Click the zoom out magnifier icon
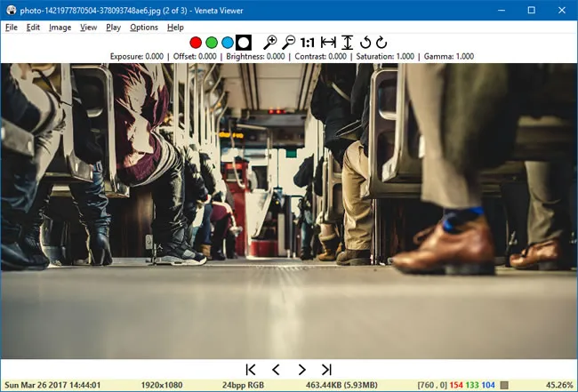578x392 pixels. [289, 43]
